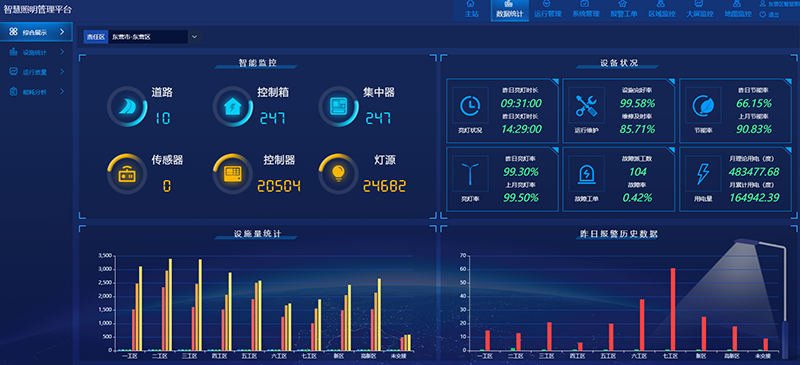Click the 亮灯状况 clock icon
The width and height of the screenshot is (800, 365).
pos(470,106)
